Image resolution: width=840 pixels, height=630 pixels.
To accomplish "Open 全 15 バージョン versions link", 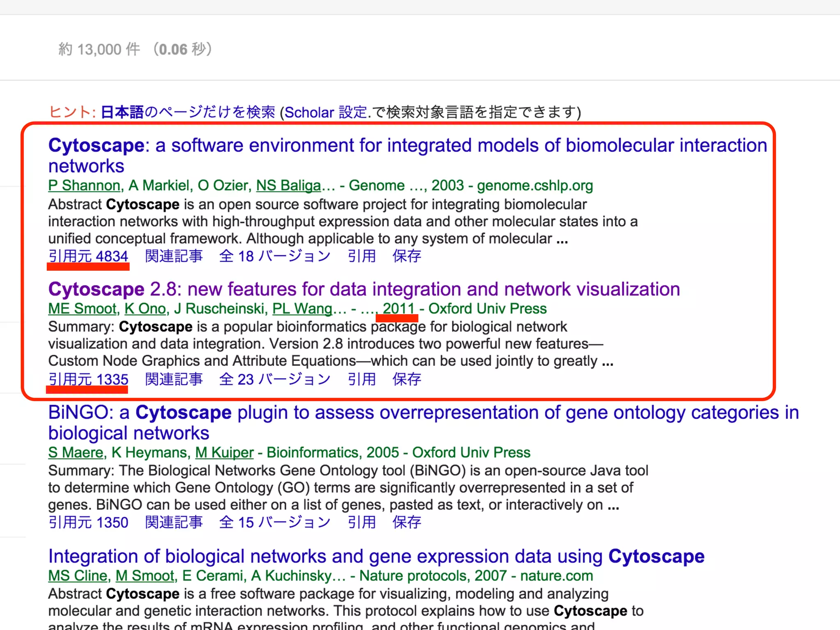I will (x=274, y=523).
